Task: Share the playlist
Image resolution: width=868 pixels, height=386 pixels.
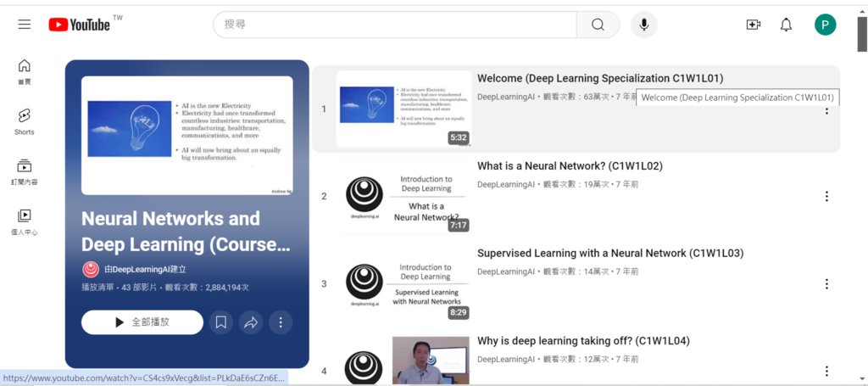Action: (x=251, y=322)
